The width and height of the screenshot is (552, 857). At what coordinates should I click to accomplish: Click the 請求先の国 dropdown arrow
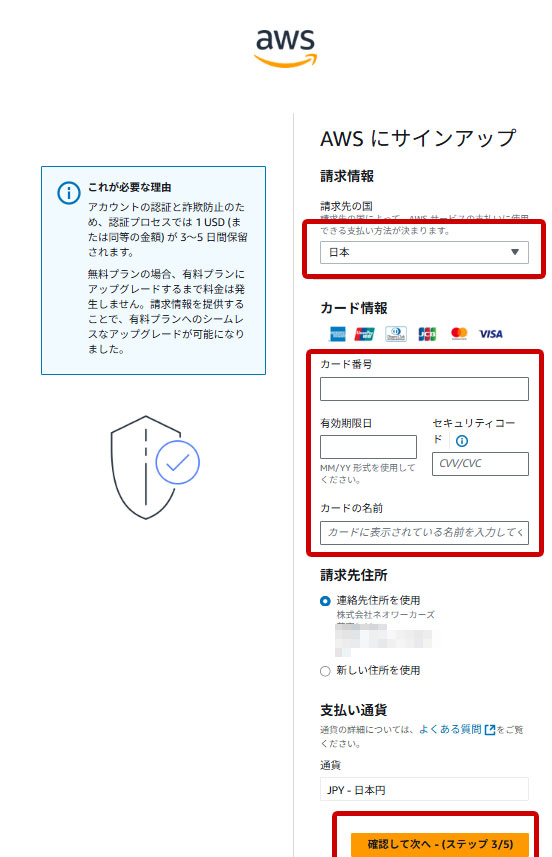[x=515, y=252]
